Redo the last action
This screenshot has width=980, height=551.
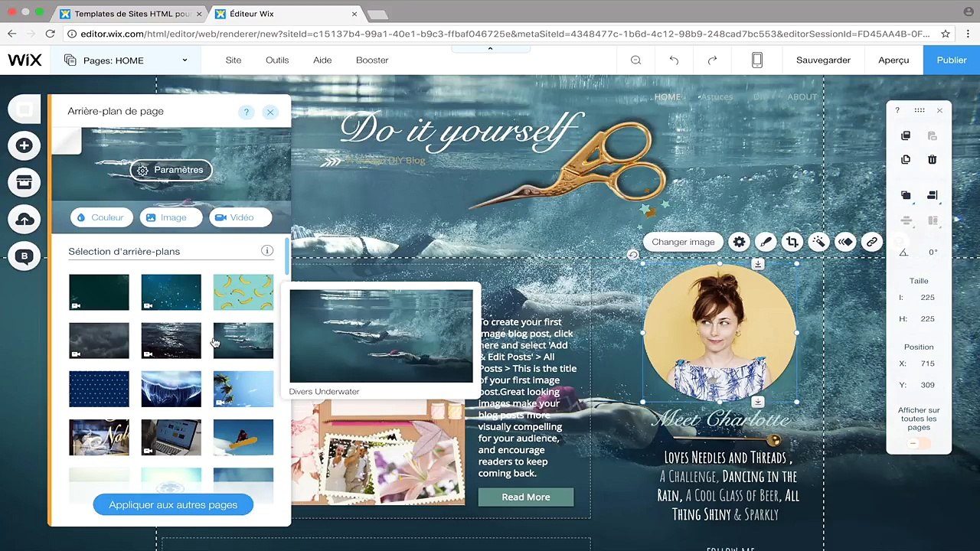712,60
